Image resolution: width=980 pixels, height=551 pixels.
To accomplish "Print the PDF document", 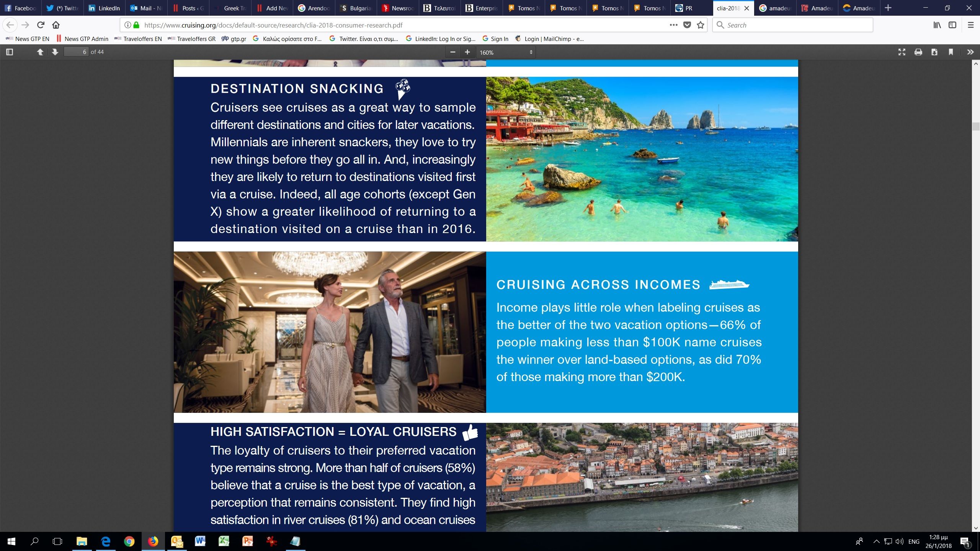I will point(918,52).
